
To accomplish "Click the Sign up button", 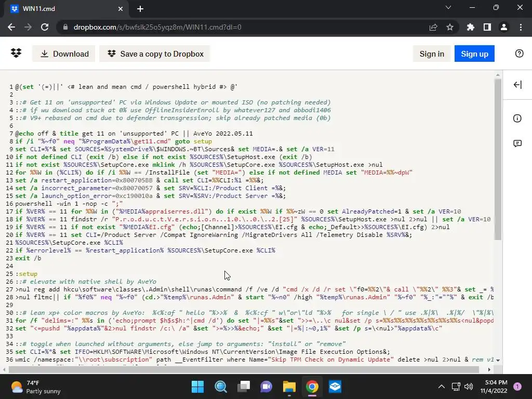I will tap(474, 54).
